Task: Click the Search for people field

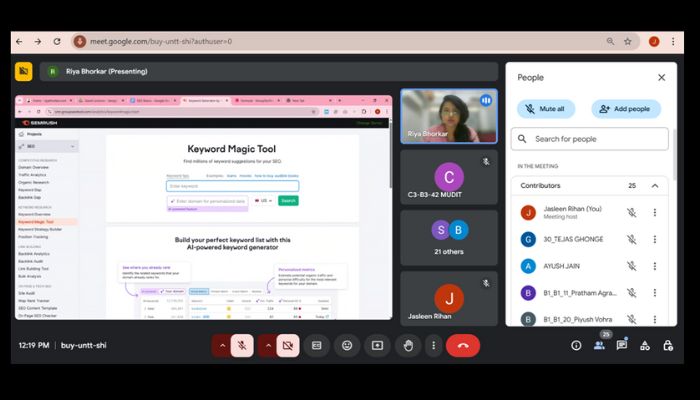Action: pyautogui.click(x=590, y=139)
